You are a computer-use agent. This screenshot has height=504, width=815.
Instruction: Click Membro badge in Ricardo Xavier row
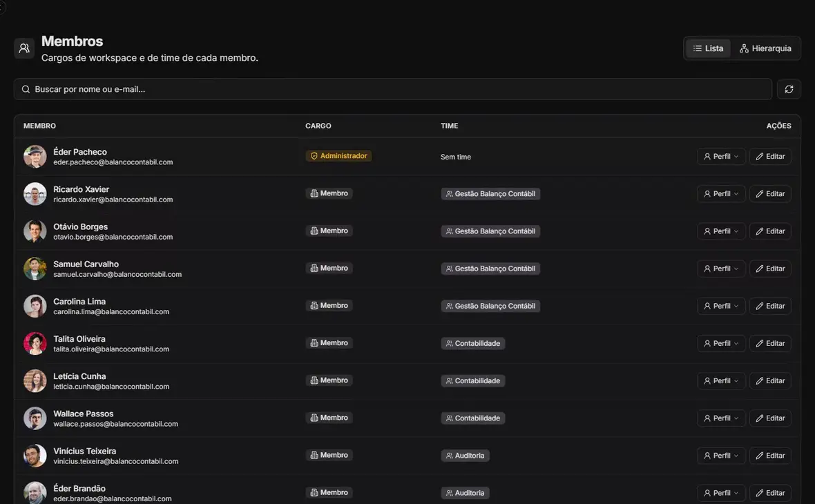point(329,193)
